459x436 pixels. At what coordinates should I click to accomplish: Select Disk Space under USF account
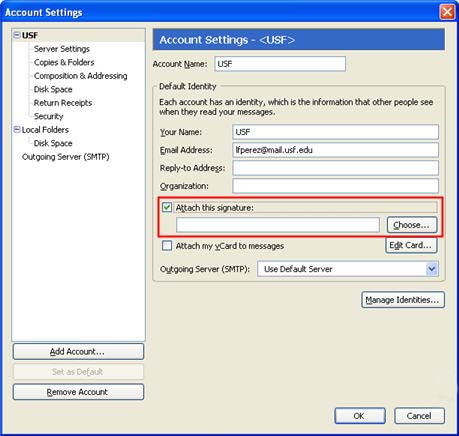click(53, 89)
